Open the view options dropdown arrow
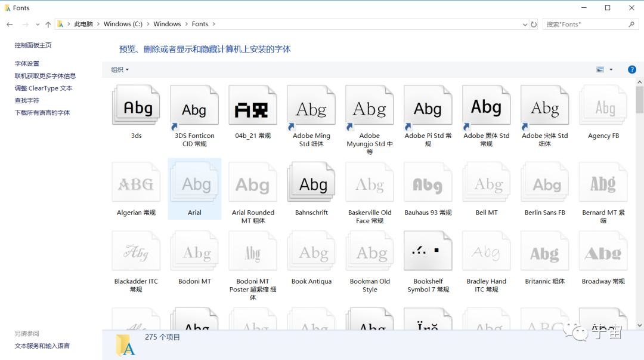Viewport: 644px width, 360px height. click(x=611, y=69)
